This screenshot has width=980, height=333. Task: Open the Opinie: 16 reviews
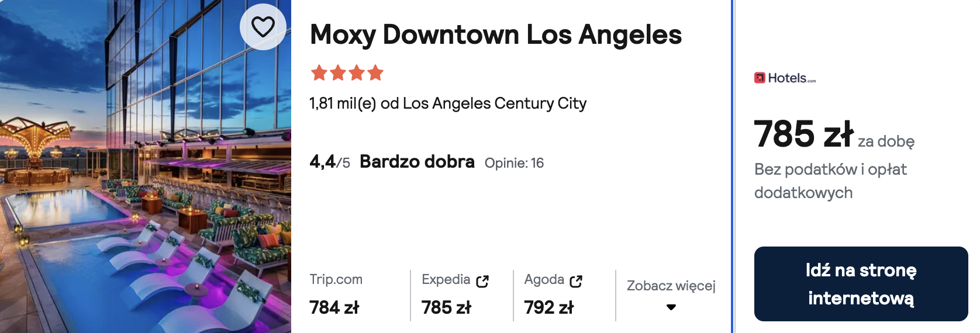click(514, 163)
